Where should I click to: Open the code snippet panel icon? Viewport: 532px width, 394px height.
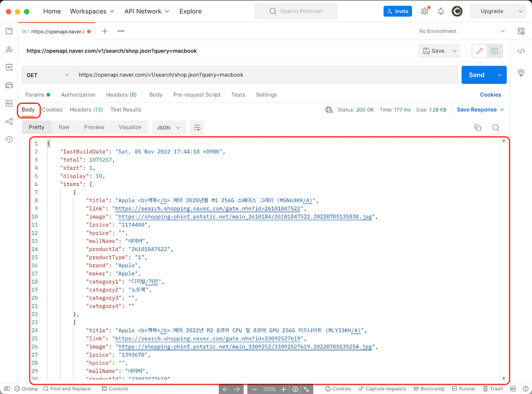point(521,51)
